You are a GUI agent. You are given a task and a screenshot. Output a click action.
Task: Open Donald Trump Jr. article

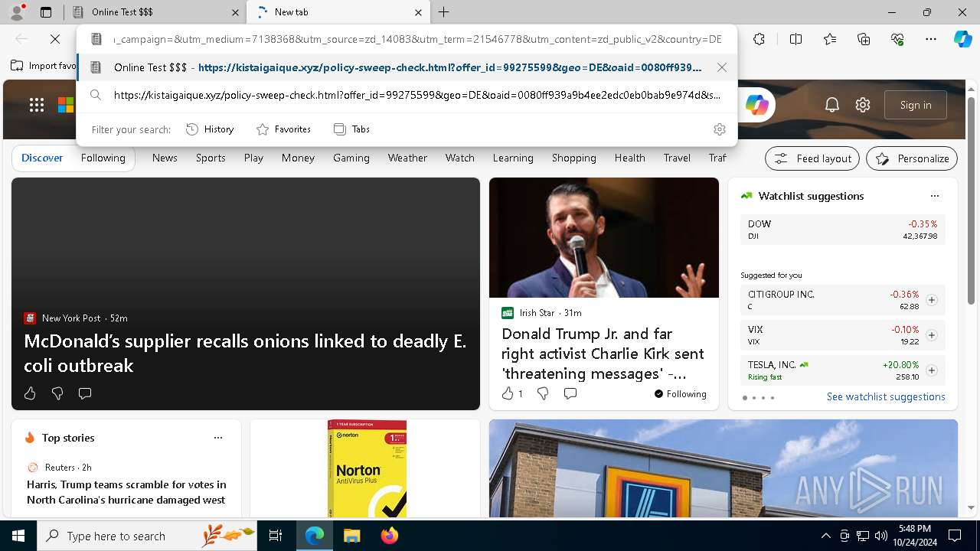pyautogui.click(x=603, y=354)
